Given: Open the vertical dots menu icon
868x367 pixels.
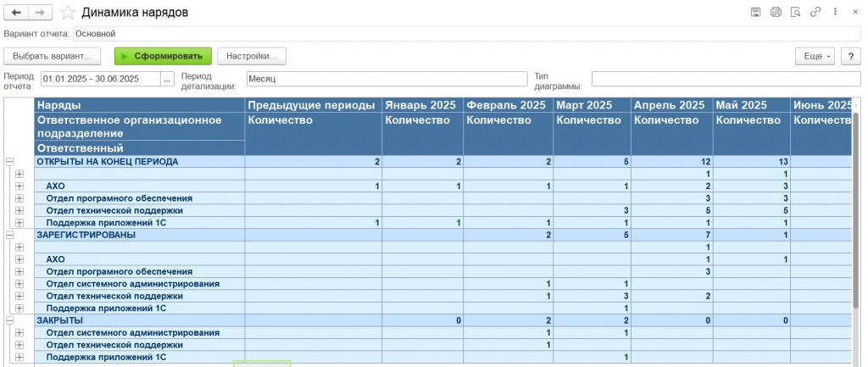Looking at the screenshot, I should pyautogui.click(x=834, y=12).
